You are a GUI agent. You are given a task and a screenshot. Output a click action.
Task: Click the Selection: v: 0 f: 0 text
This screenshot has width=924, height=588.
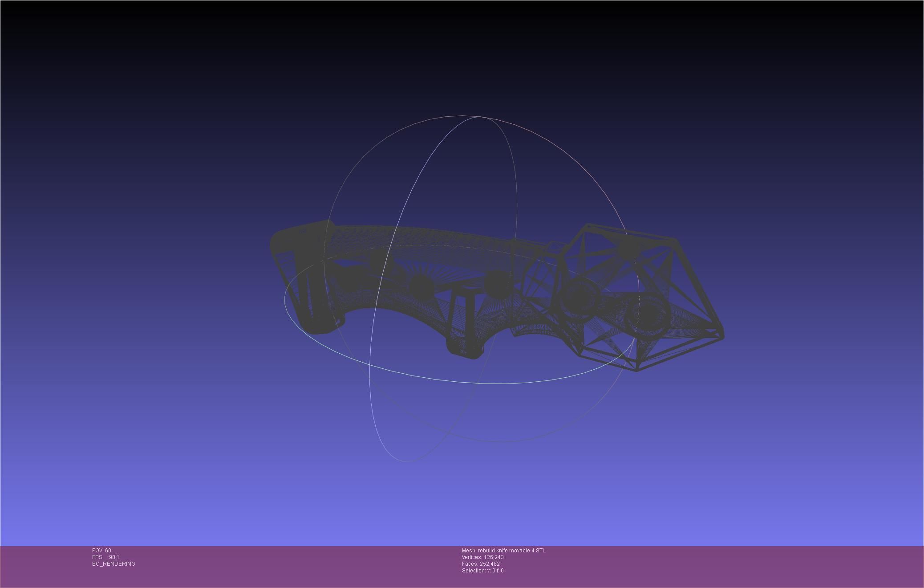pyautogui.click(x=483, y=571)
